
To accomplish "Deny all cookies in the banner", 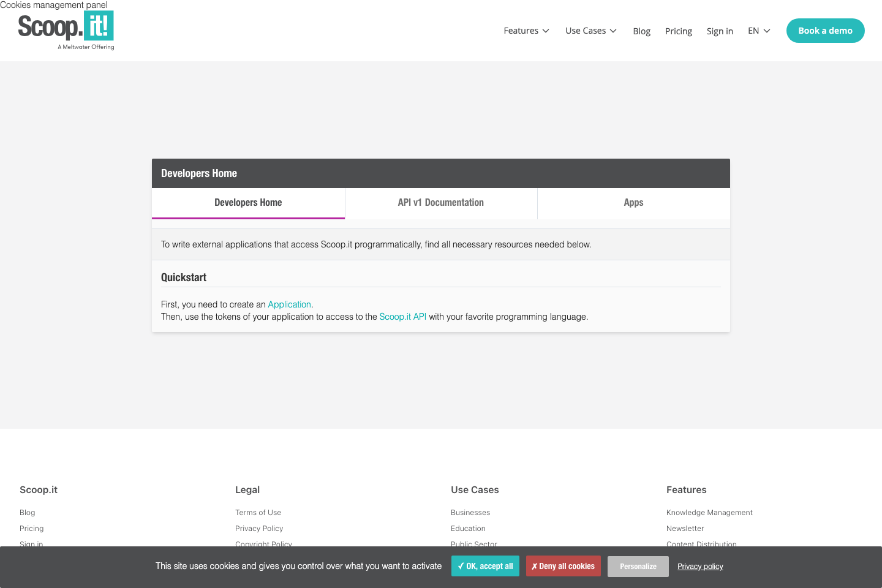I will click(563, 566).
